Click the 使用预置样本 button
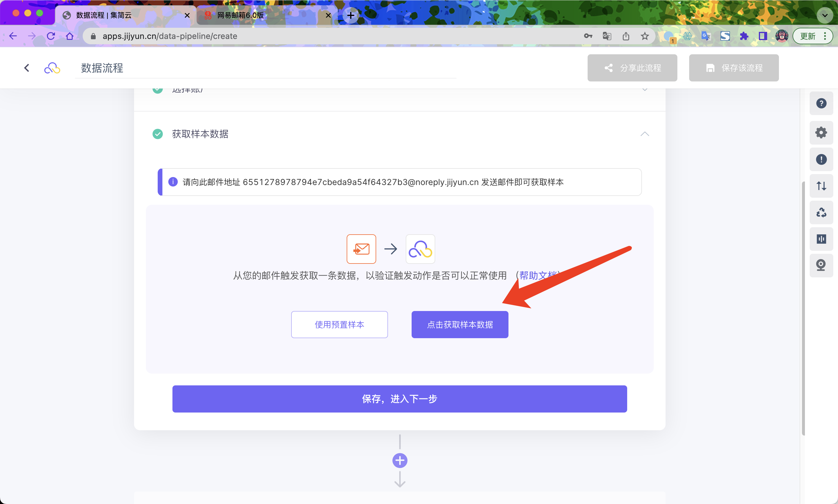This screenshot has height=504, width=838. [x=339, y=324]
